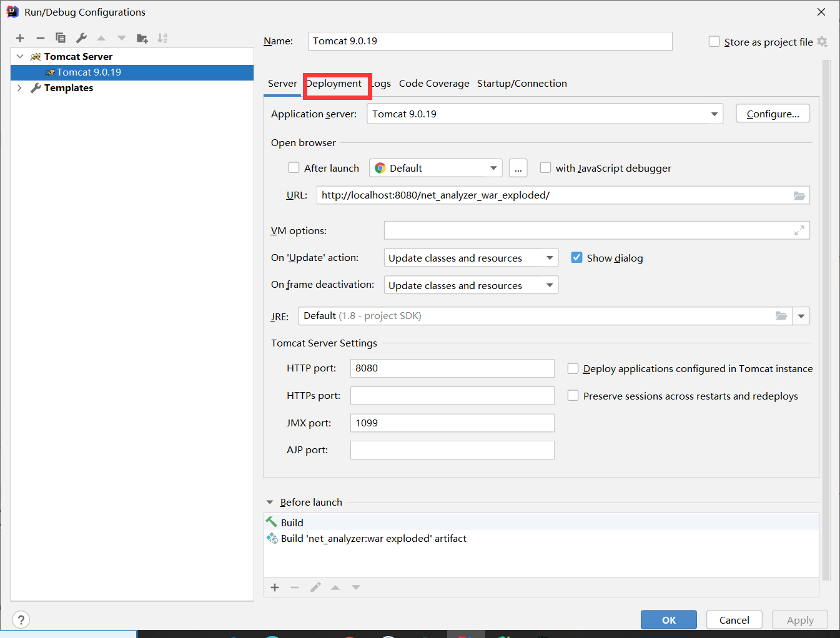The image size is (840, 638).
Task: Select Build 'net_analyzer:war exploded' artifact task
Action: coord(541,538)
